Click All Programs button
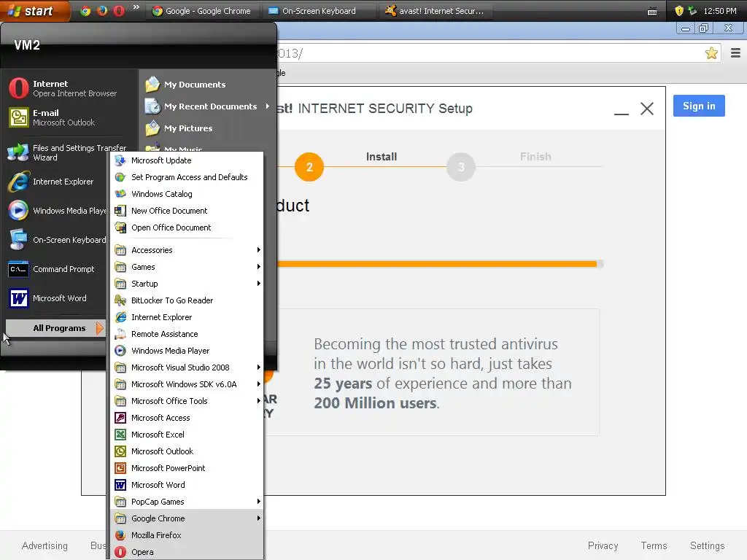Screen dimensions: 747x560 click(55, 328)
